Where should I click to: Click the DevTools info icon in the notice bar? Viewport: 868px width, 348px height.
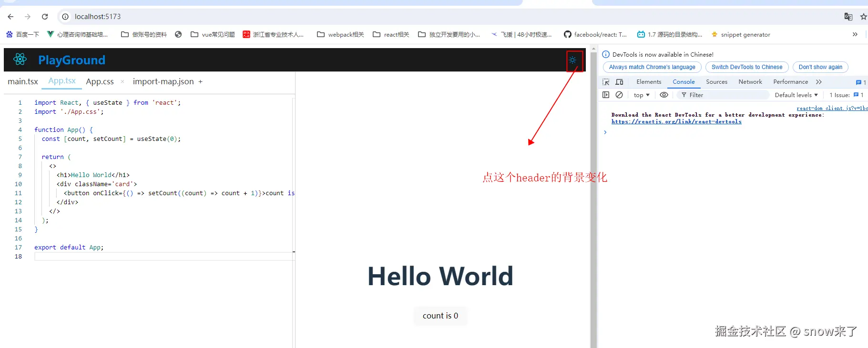point(606,54)
